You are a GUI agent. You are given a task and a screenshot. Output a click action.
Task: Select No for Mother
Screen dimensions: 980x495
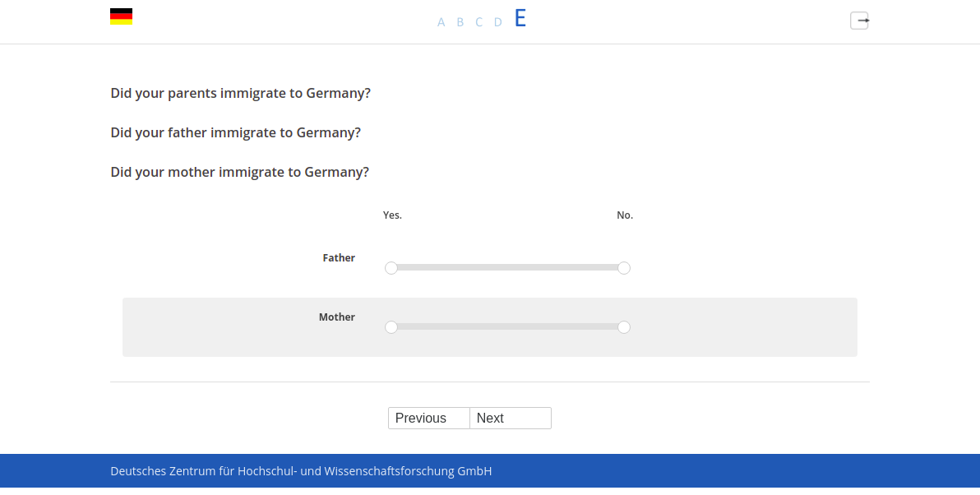tap(624, 327)
